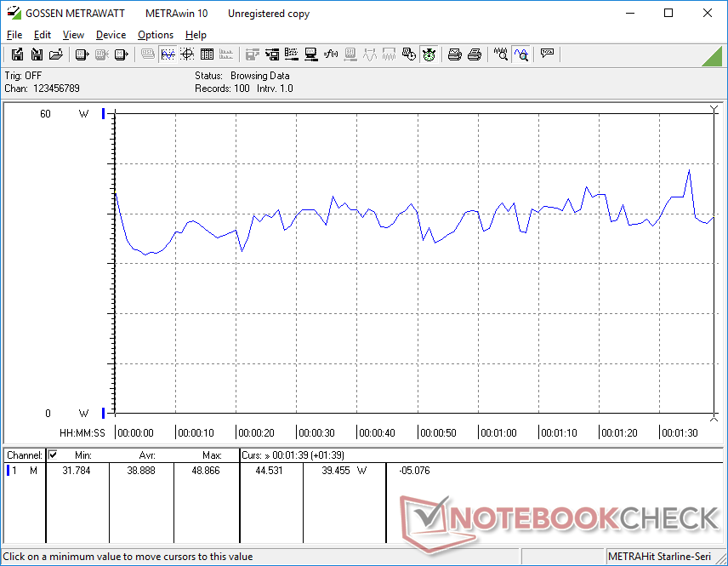
Task: Click the zoom-all waveform magnifier icon
Action: pyautogui.click(x=500, y=54)
